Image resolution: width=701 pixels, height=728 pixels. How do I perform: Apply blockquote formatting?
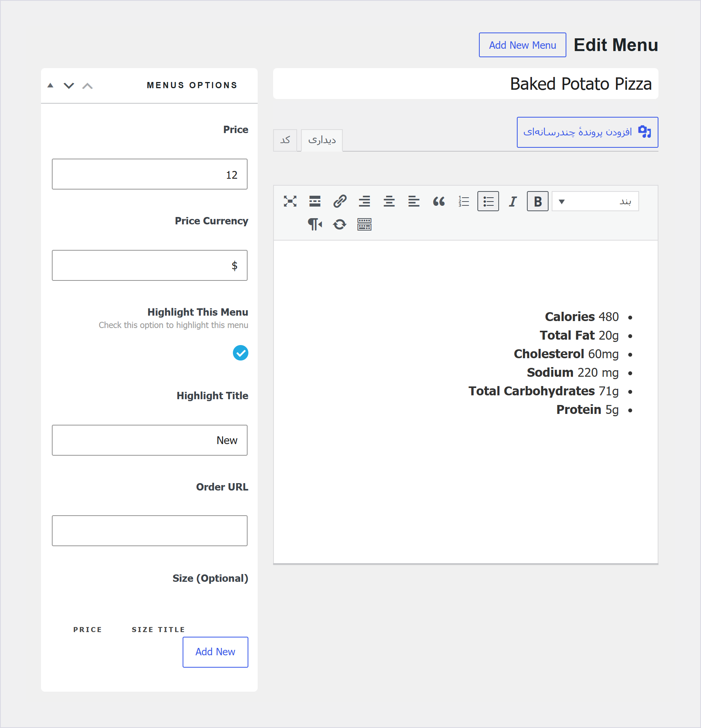click(439, 201)
